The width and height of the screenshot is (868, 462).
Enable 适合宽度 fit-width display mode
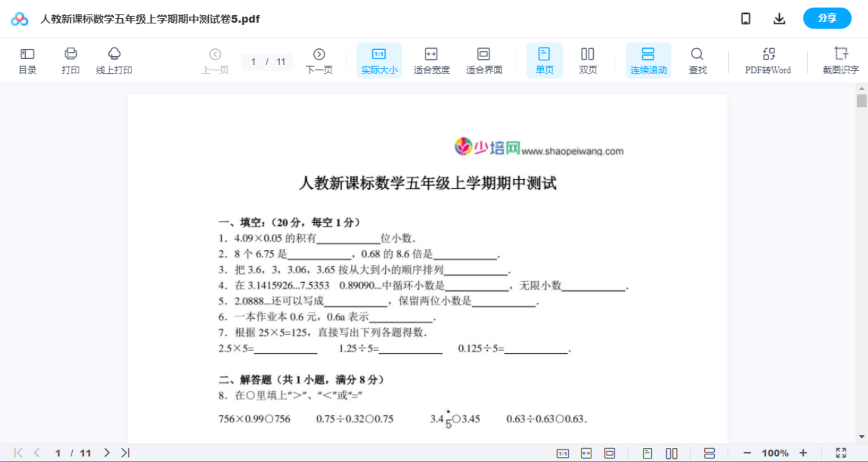click(431, 60)
